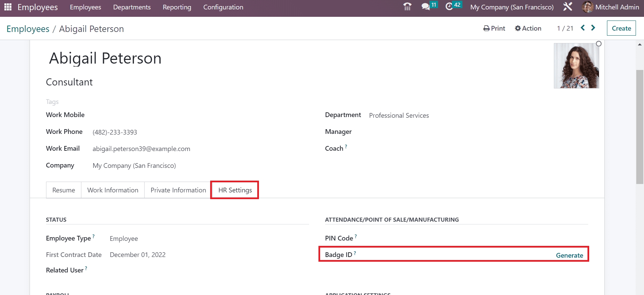Click Abigail Peterson's profile photo
Screen dimensions: 644x295
(576, 66)
